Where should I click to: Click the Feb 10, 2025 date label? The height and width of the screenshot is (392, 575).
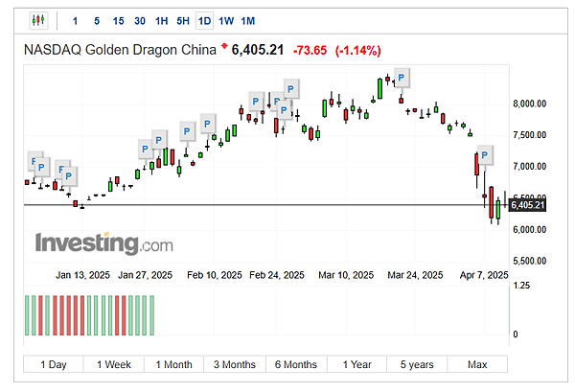point(214,275)
